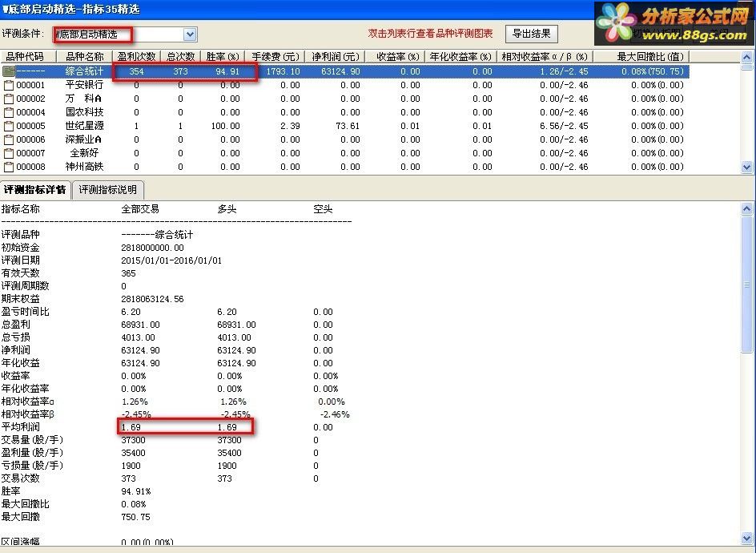Click the icon beside stock 000005
This screenshot has height=553, width=756.
9,126
